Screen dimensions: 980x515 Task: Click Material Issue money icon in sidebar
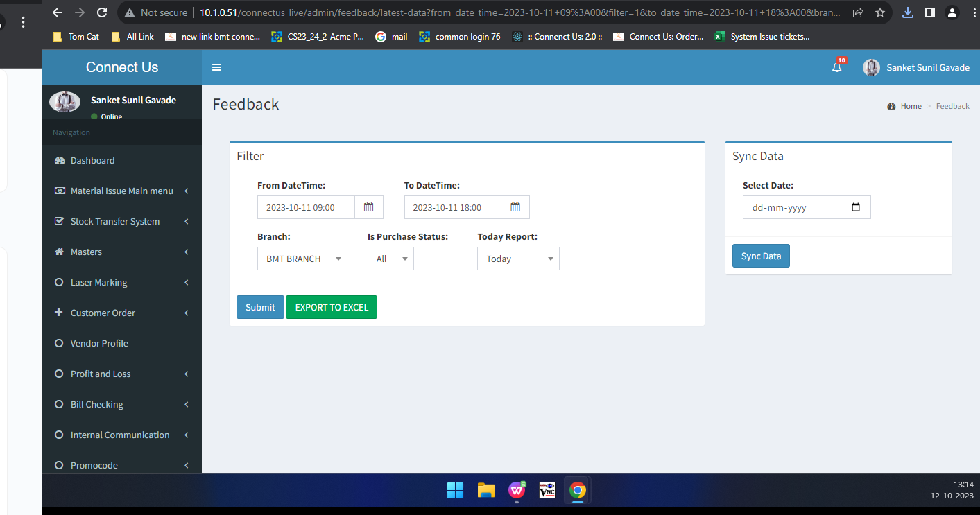pyautogui.click(x=59, y=191)
